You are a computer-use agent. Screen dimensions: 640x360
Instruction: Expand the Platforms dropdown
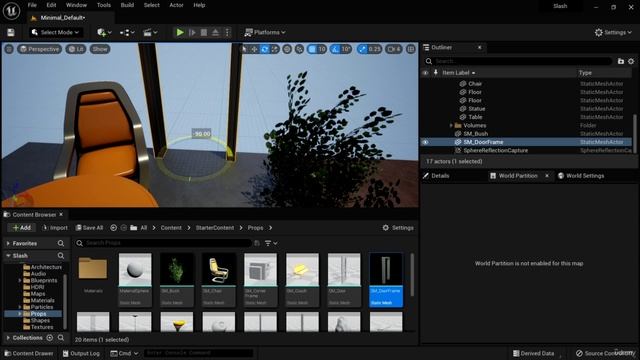tap(265, 32)
